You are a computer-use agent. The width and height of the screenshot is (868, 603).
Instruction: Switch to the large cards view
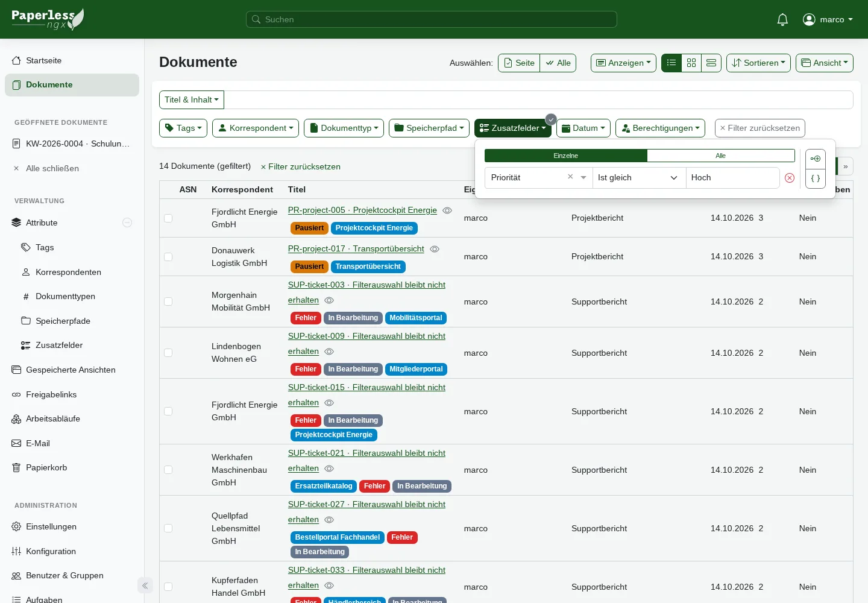click(711, 63)
